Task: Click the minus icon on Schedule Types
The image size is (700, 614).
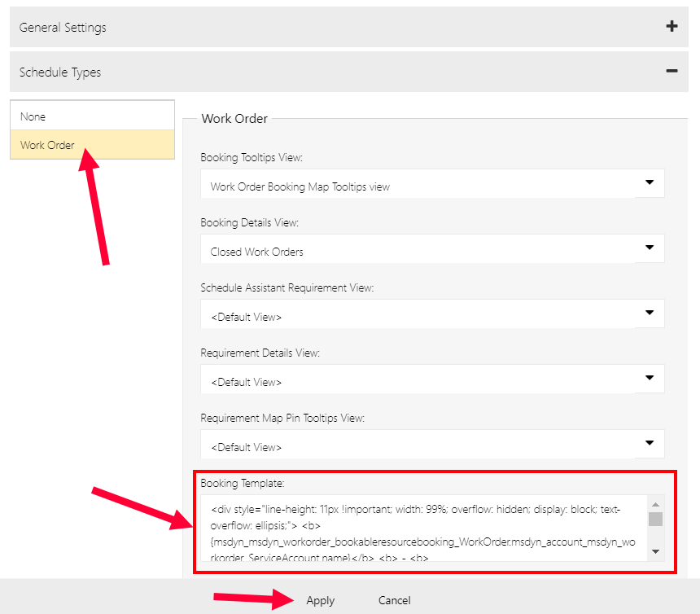Action: 672,72
